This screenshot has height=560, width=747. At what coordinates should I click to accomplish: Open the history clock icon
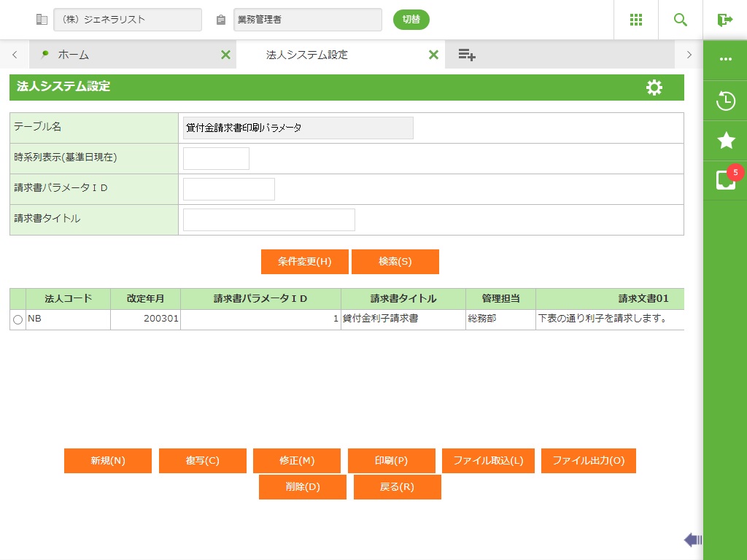click(x=725, y=101)
